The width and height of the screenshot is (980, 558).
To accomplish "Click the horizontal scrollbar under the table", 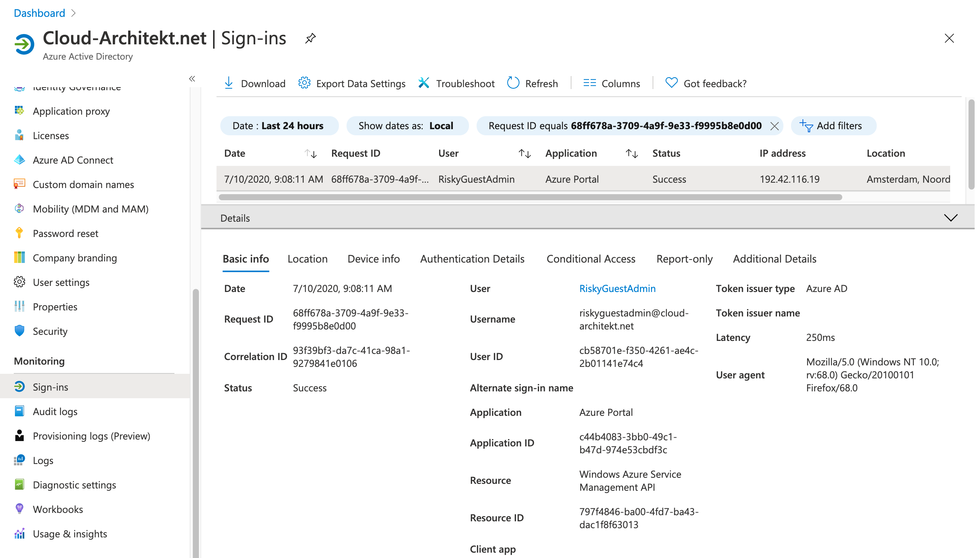I will tap(530, 197).
